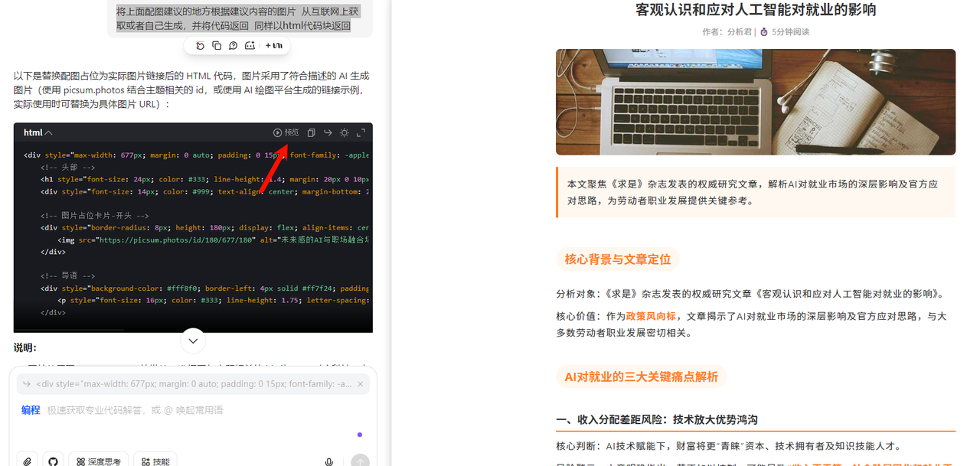
Task: Click the 编程 mode label in chat input
Action: click(x=31, y=410)
